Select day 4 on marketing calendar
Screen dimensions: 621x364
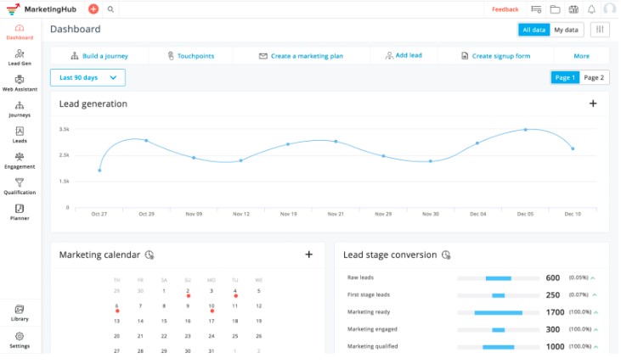(235, 292)
